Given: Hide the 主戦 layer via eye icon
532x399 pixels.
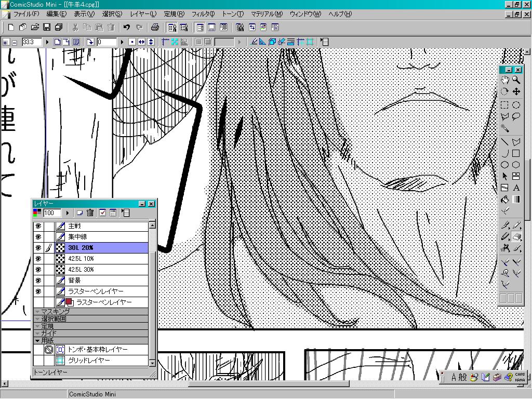Looking at the screenshot, I should (x=38, y=226).
